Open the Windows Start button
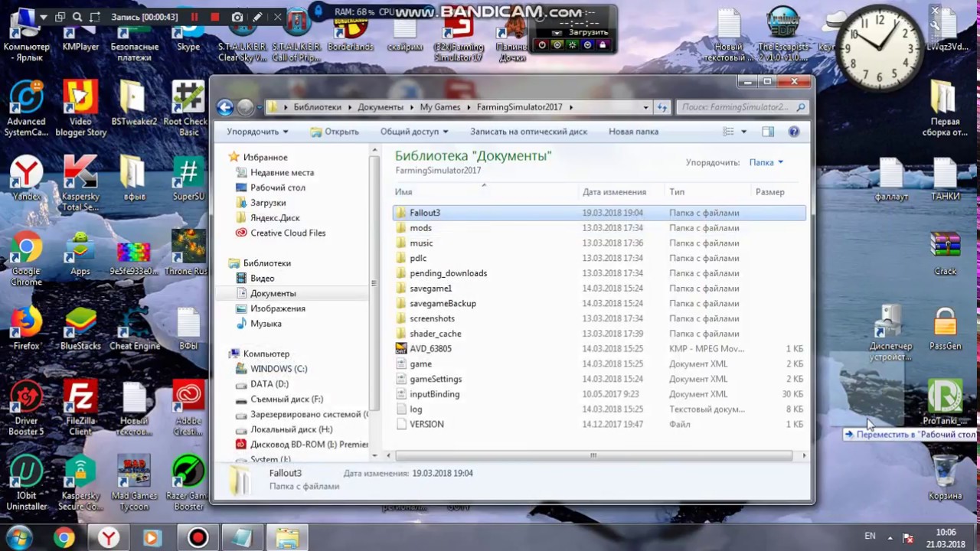The width and height of the screenshot is (980, 551). [20, 536]
